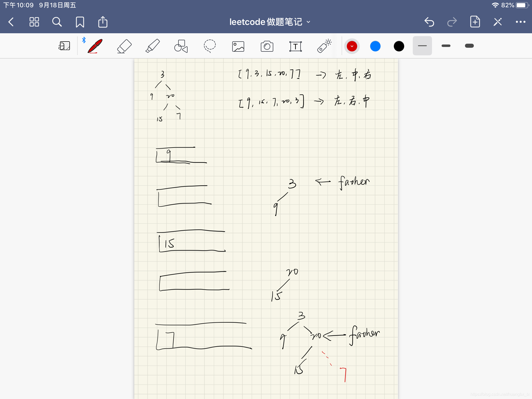
Task: Select the Lasso selection tool
Action: [210, 46]
